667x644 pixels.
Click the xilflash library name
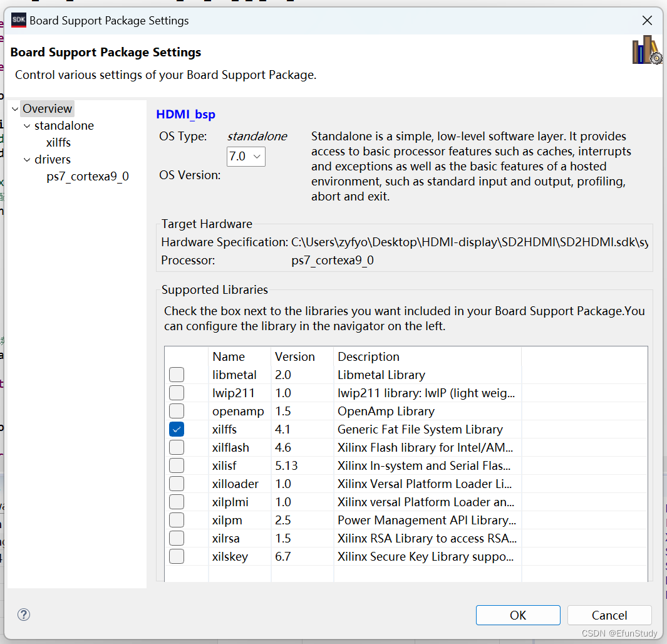(230, 447)
